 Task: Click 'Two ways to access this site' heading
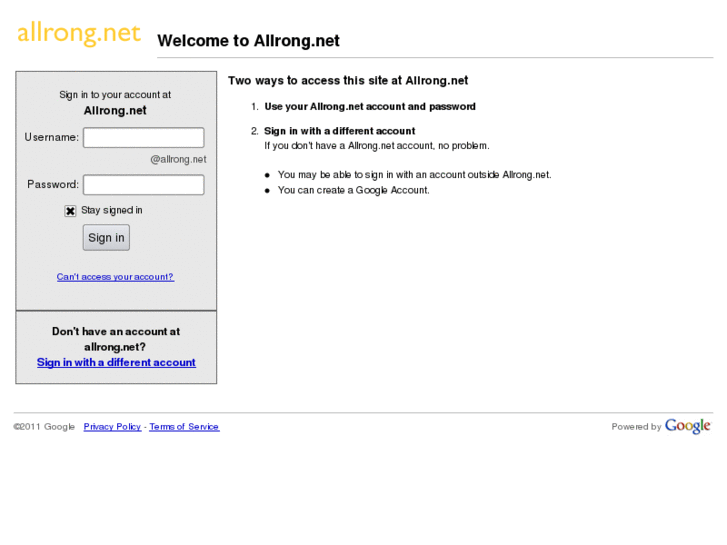(x=348, y=81)
